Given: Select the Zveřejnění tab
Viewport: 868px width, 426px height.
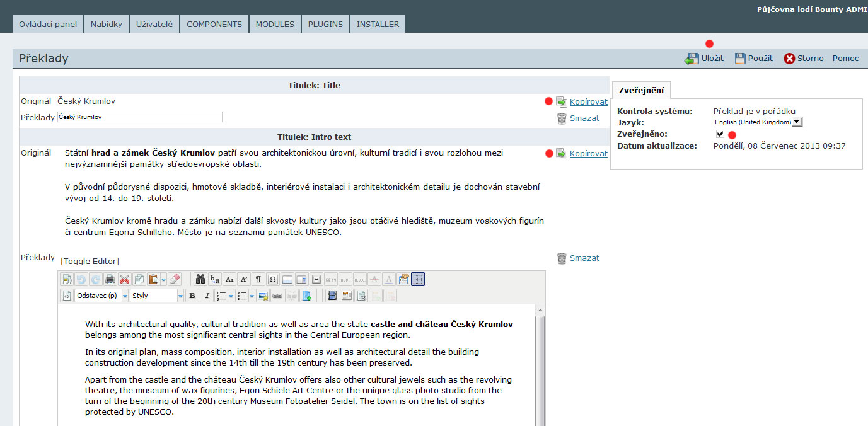Looking at the screenshot, I should coord(641,90).
